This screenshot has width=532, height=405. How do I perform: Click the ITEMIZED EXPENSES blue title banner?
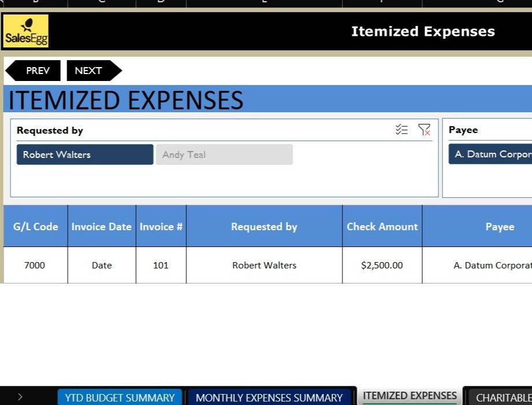pyautogui.click(x=347, y=100)
